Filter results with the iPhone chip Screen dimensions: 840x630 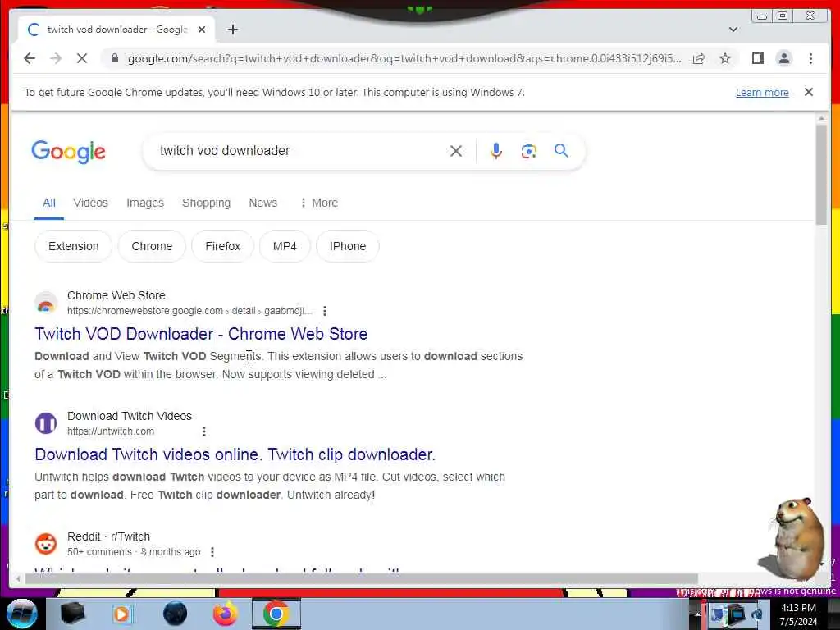348,246
